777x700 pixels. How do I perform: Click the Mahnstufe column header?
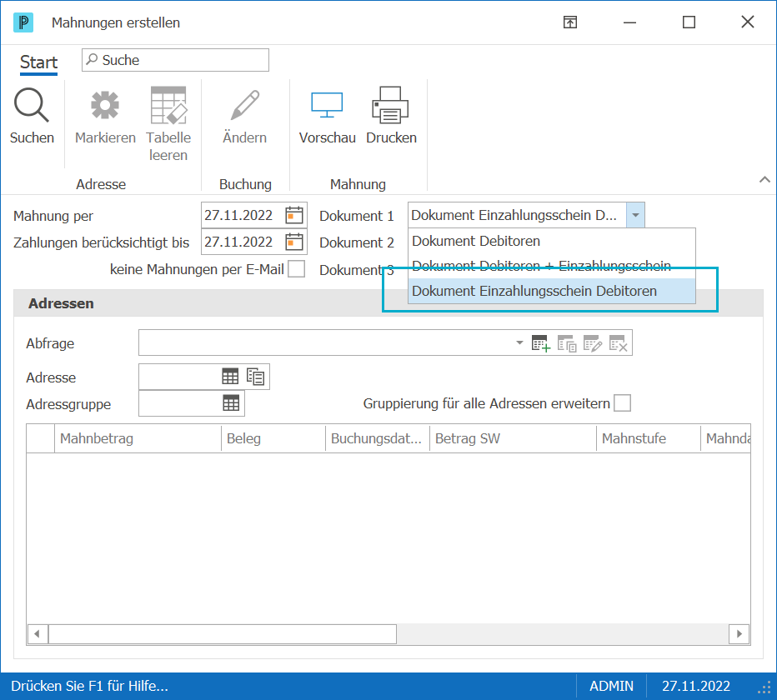point(648,438)
